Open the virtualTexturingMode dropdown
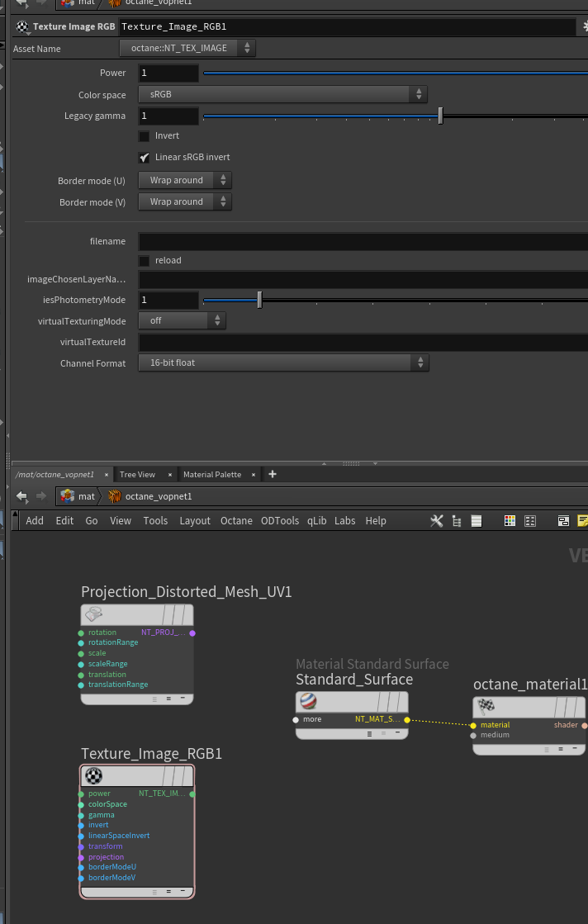Image resolution: width=588 pixels, height=924 pixels. (182, 320)
